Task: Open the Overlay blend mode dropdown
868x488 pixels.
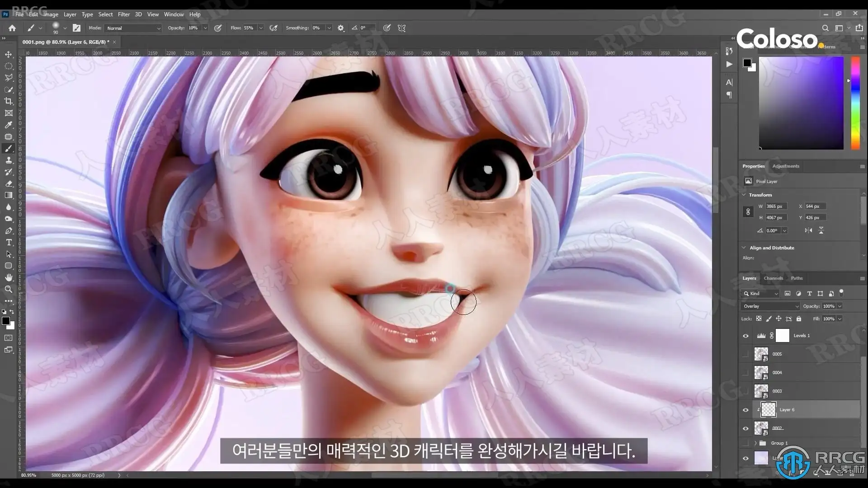Action: click(x=770, y=306)
